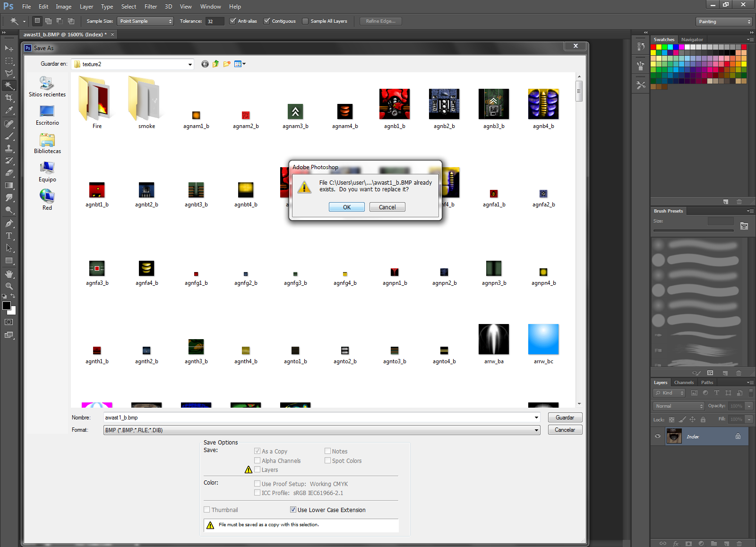Image resolution: width=756 pixels, height=547 pixels.
Task: Choose the Clone Stamp tool
Action: coord(9,148)
